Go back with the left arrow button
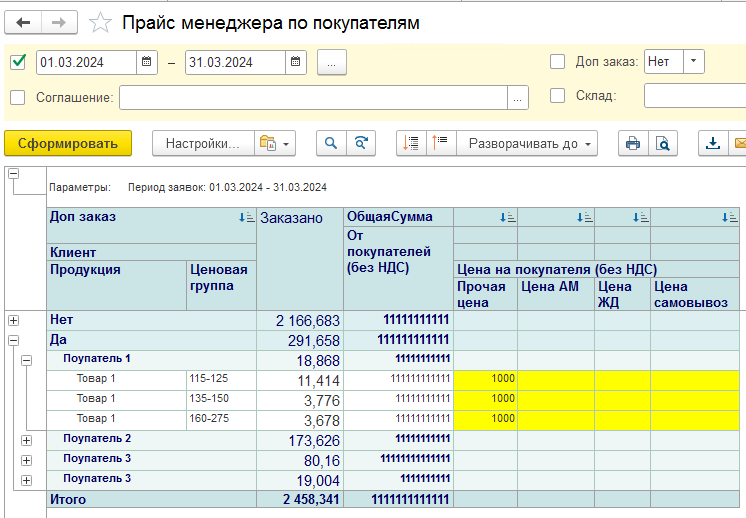 (x=23, y=22)
